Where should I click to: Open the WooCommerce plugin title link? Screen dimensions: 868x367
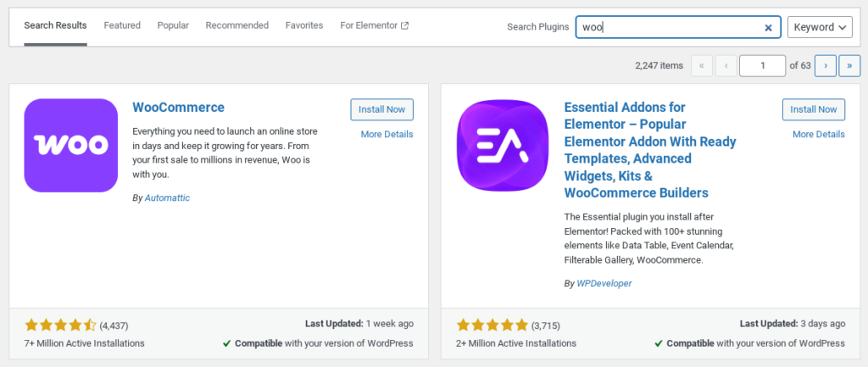179,108
